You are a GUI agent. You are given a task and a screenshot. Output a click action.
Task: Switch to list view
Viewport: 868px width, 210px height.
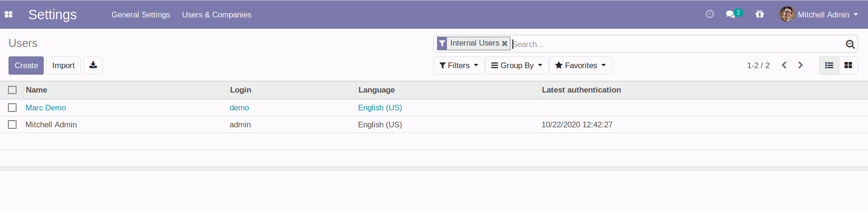click(x=829, y=65)
